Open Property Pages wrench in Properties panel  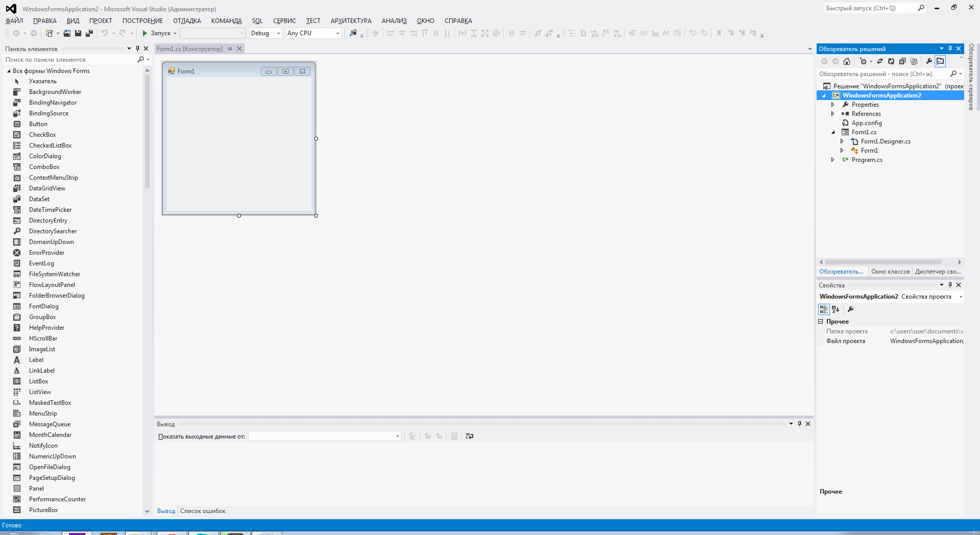click(850, 309)
